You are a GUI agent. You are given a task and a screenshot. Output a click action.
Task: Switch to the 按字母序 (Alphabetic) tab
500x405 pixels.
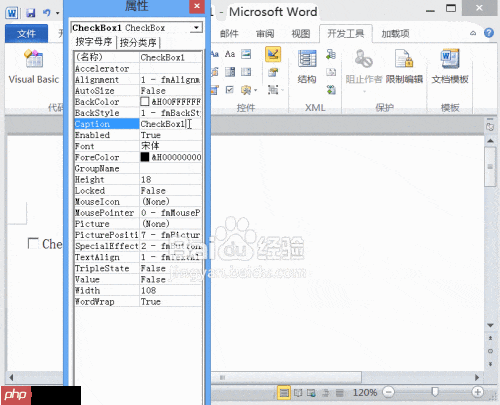coord(94,42)
